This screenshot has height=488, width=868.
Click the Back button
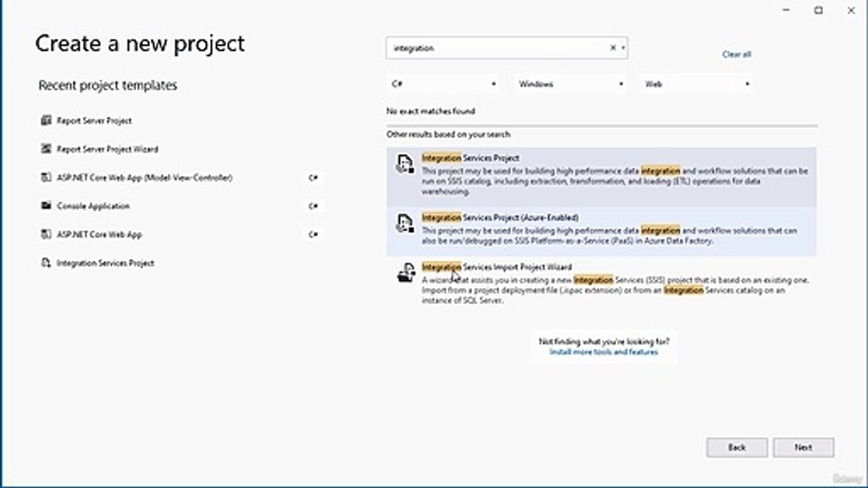click(737, 447)
